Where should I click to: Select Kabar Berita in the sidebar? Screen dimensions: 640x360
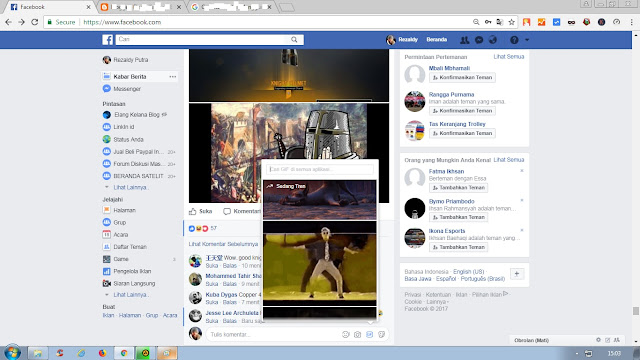130,77
